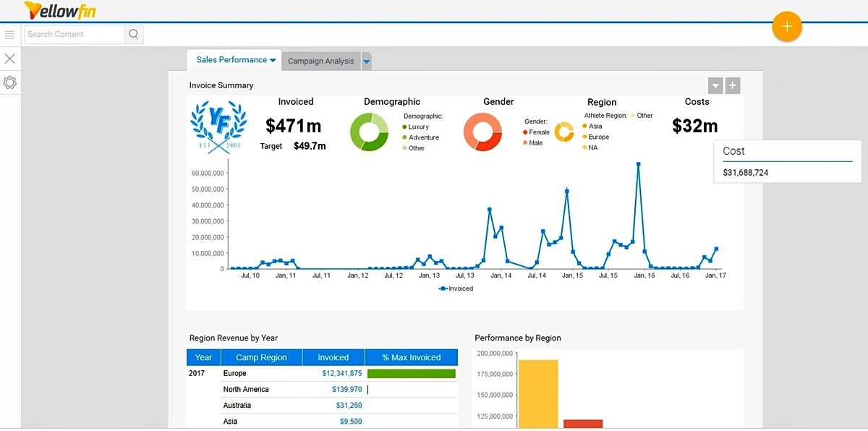This screenshot has height=431, width=868.
Task: Switch to the Campaign Analysis tab
Action: point(320,61)
